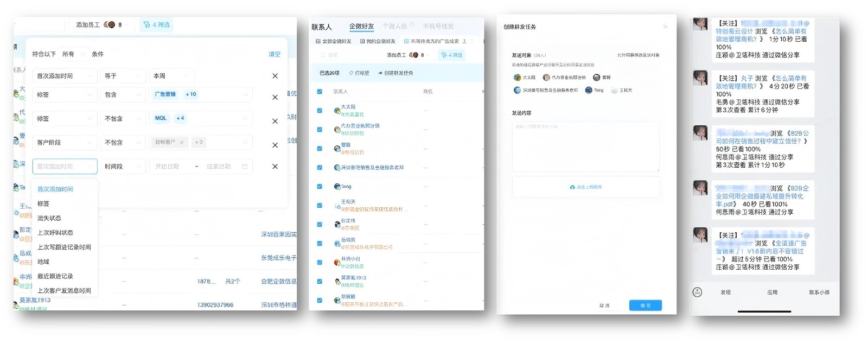The width and height of the screenshot is (868, 344).
Task: Click the 开始日期 date input
Action: (x=168, y=167)
